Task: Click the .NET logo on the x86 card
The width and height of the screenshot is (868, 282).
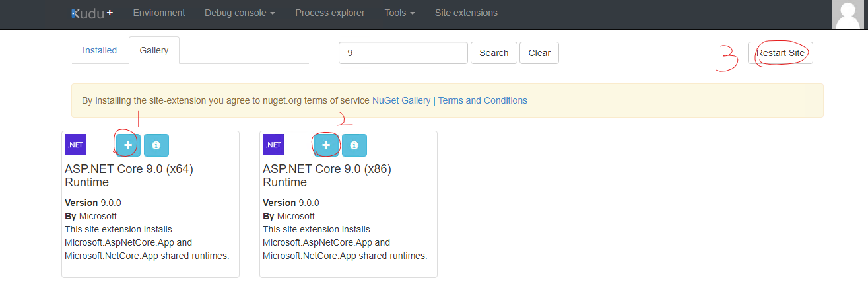Action: click(x=273, y=145)
